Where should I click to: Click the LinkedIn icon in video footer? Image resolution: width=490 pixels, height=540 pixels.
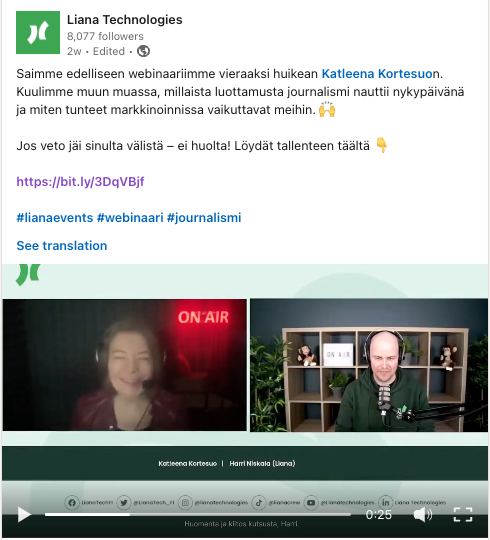386,502
